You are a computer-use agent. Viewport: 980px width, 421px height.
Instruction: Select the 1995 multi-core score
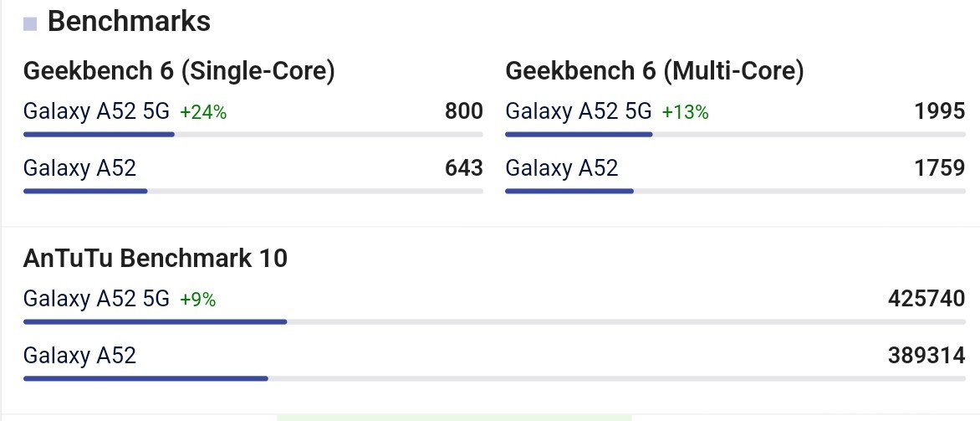(940, 111)
